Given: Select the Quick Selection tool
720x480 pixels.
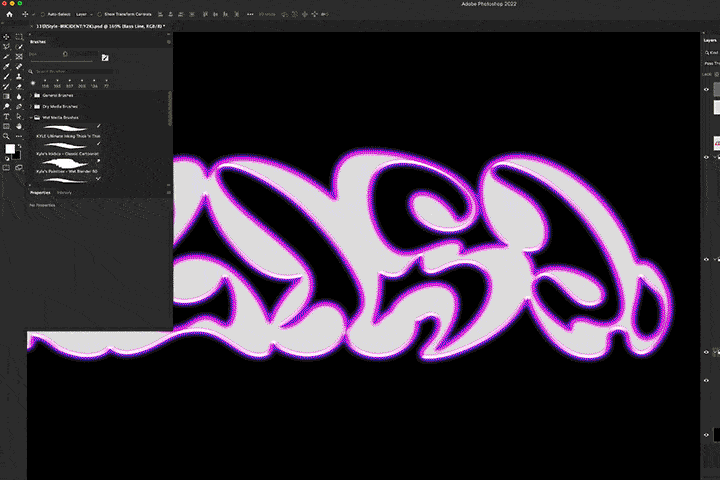Looking at the screenshot, I should click(19, 47).
